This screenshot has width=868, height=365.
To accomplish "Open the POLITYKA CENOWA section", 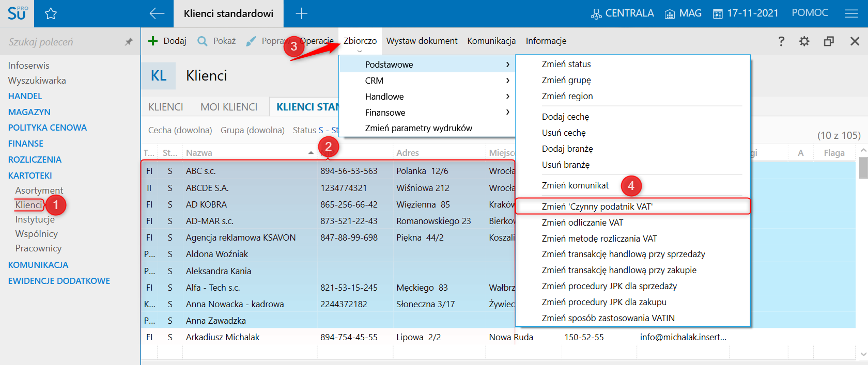I will pyautogui.click(x=48, y=128).
